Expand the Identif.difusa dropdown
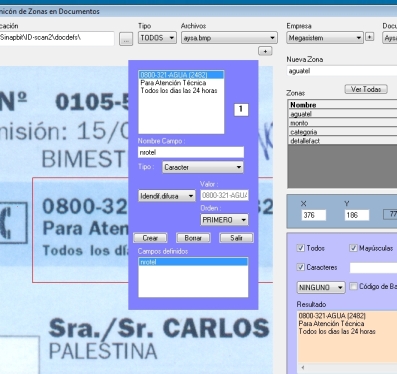This screenshot has height=374, width=397. point(167,196)
